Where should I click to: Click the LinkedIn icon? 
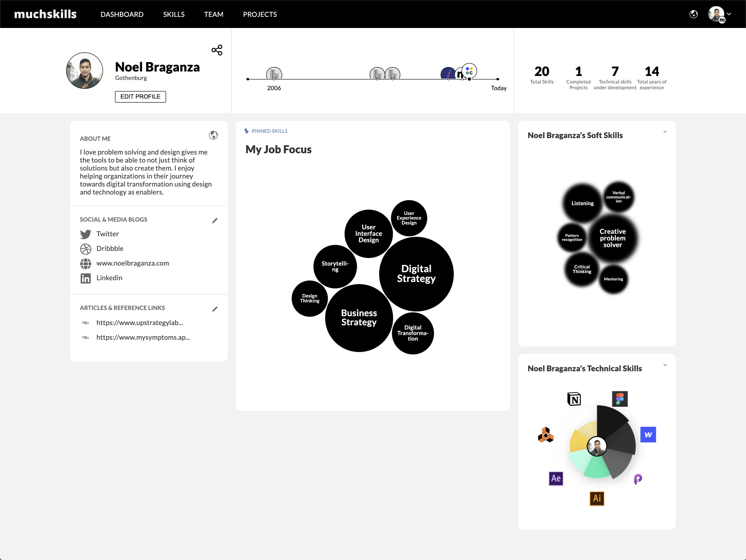click(x=86, y=278)
